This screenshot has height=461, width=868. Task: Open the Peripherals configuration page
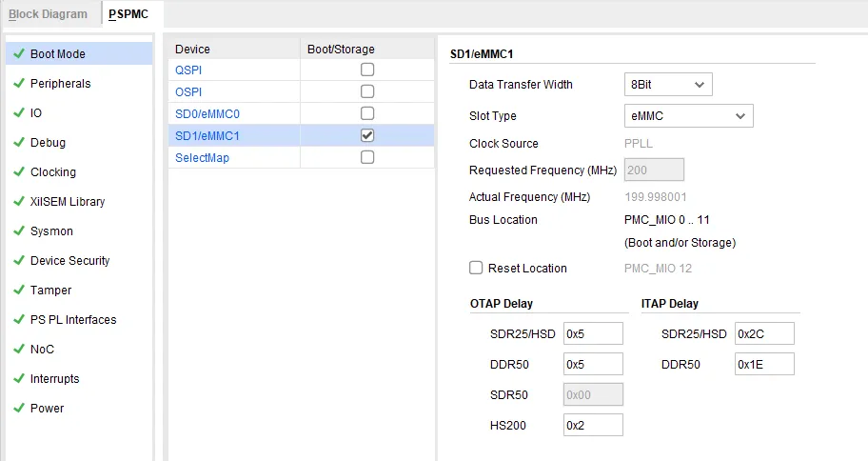coord(60,84)
